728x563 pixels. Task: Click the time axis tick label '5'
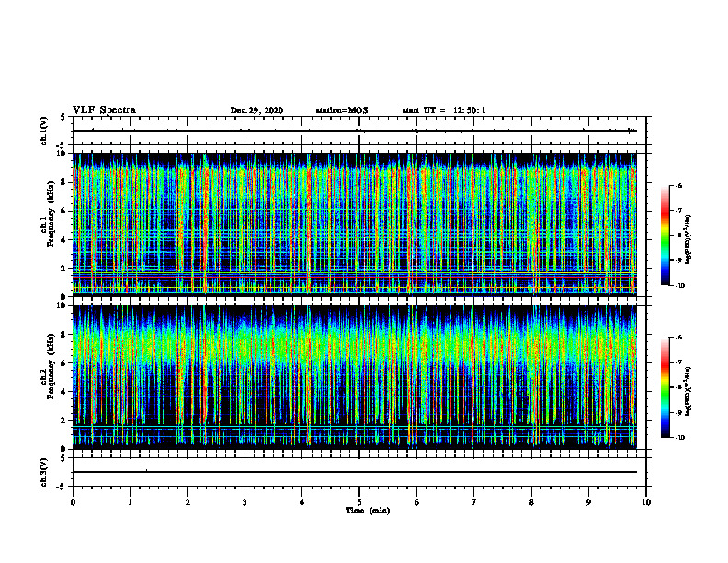tap(359, 502)
